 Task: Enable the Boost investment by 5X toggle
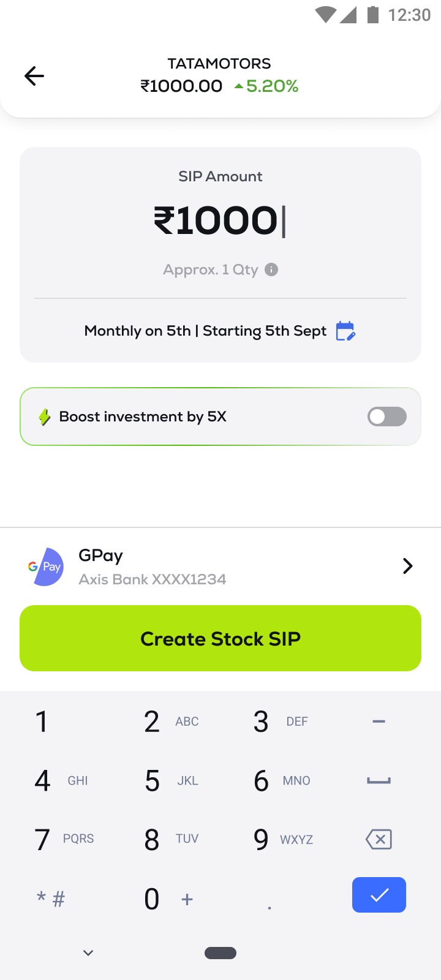point(386,417)
